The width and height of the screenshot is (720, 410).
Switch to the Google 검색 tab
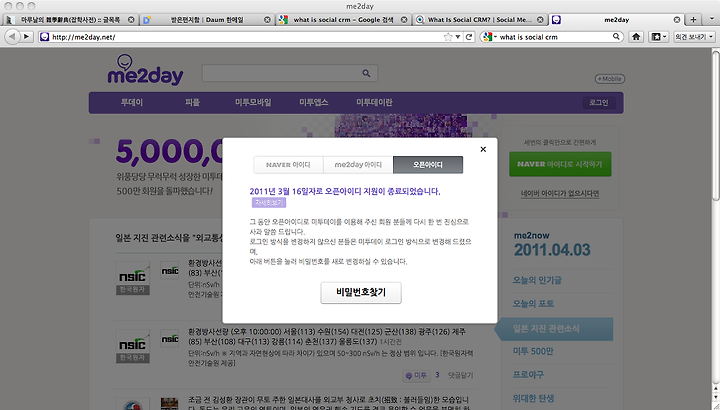tap(343, 20)
